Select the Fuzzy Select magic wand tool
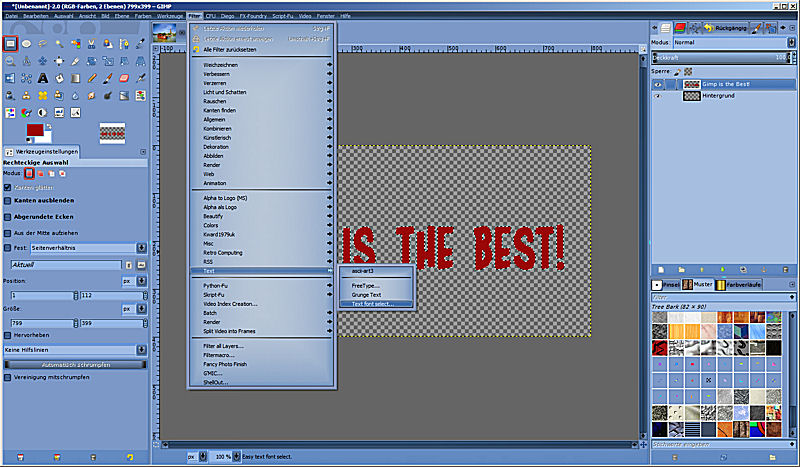Screen dimensions: 800x467 coord(59,44)
